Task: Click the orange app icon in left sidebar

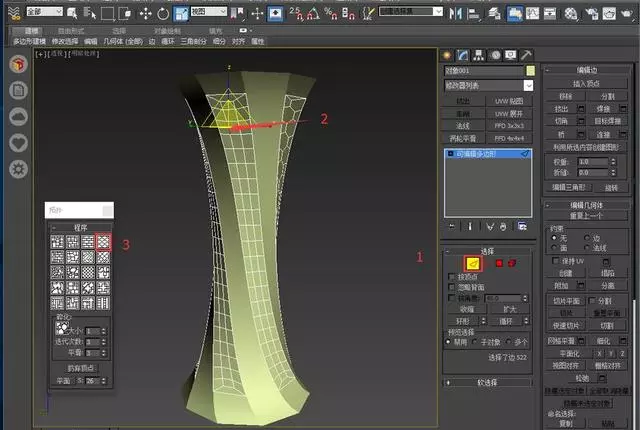Action: [x=18, y=64]
